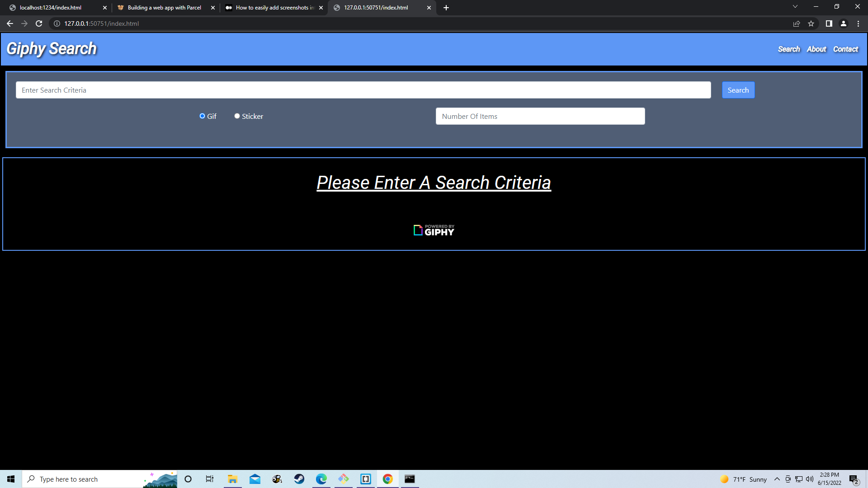
Task: Bookmark this page with the star icon
Action: tap(811, 23)
